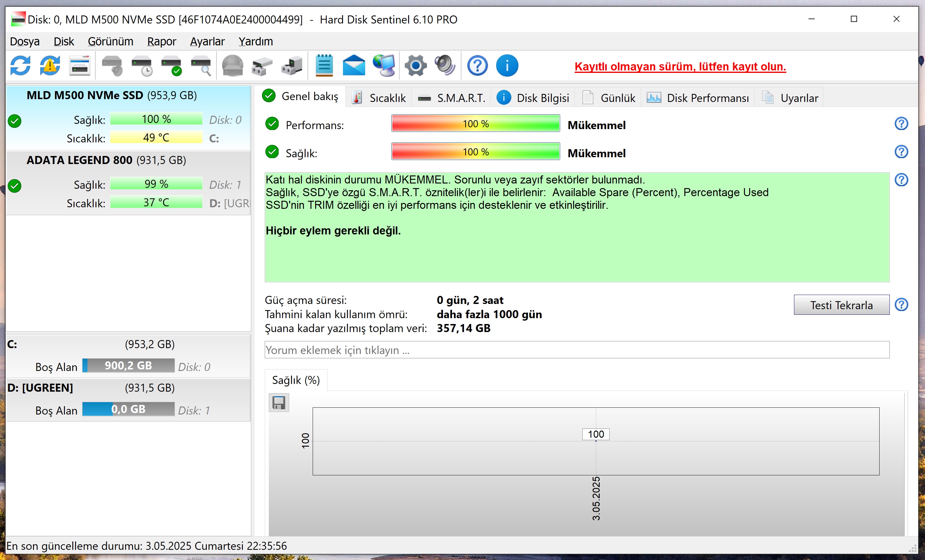The image size is (925, 560).
Task: Click the help icon beside green status text
Action: coord(901,180)
